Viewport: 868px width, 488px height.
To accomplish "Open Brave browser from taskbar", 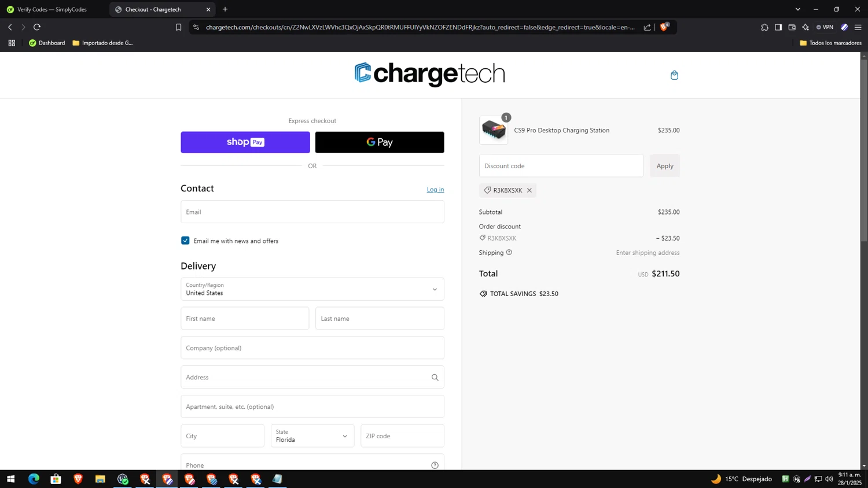I will pos(78,479).
